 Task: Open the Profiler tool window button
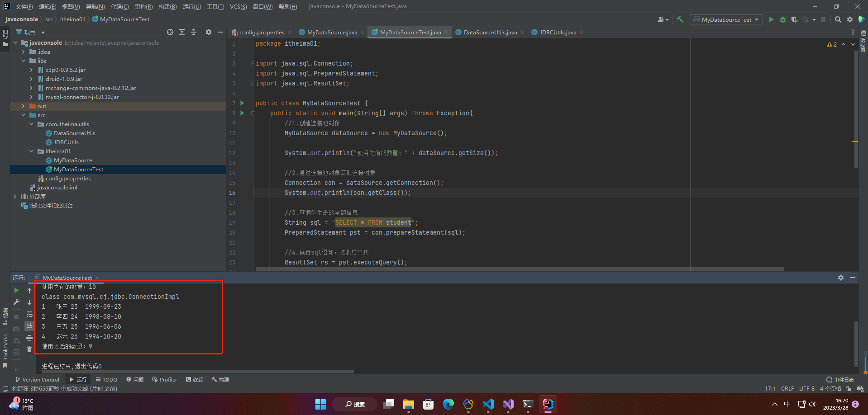(164, 380)
